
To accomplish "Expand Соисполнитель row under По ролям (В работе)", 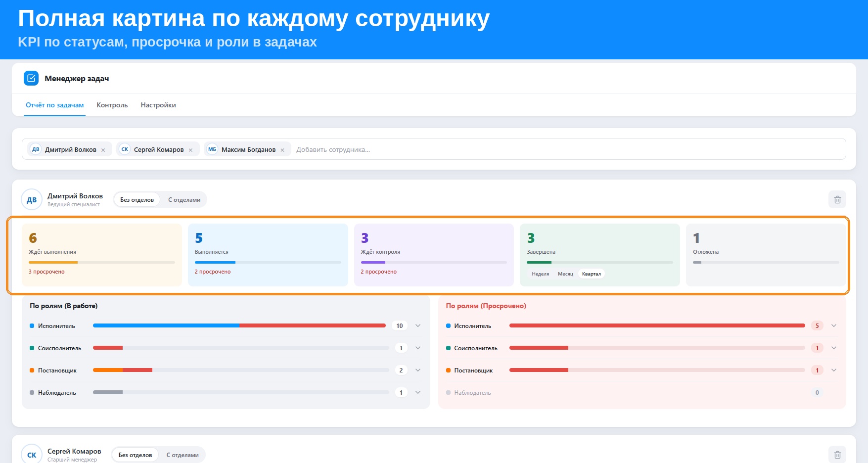I will pyautogui.click(x=418, y=348).
